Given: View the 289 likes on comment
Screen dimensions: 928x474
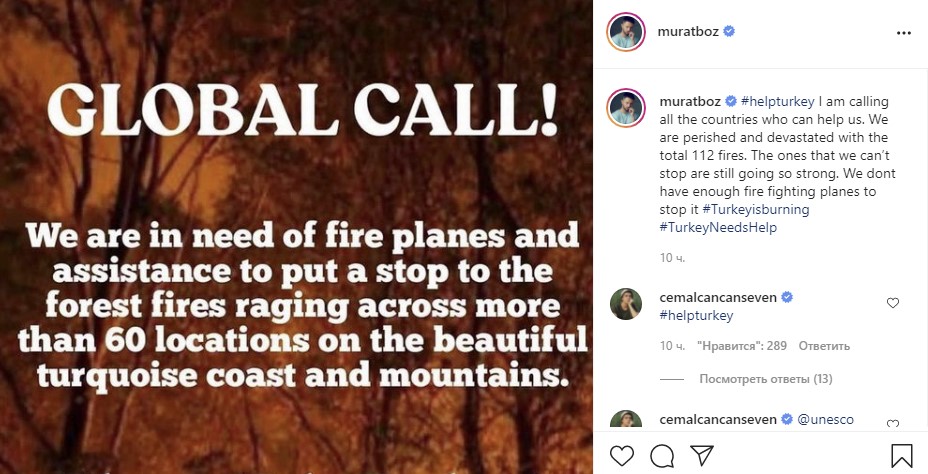Looking at the screenshot, I should pyautogui.click(x=741, y=346).
